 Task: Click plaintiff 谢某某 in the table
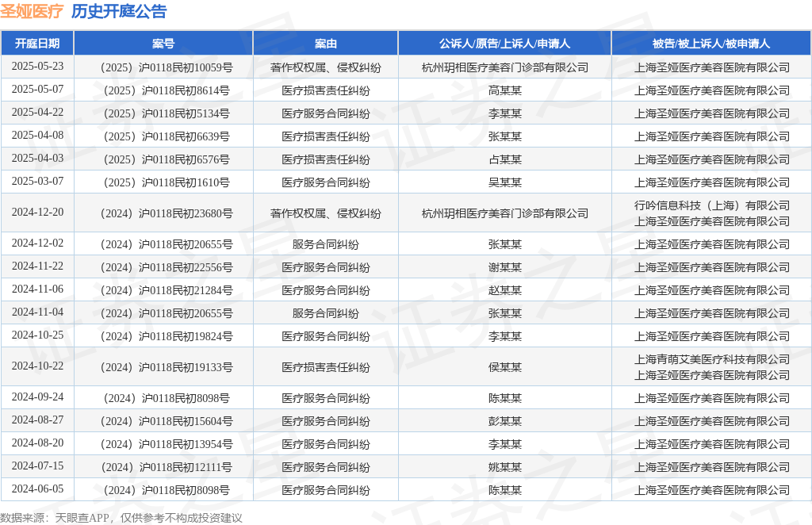(x=504, y=267)
